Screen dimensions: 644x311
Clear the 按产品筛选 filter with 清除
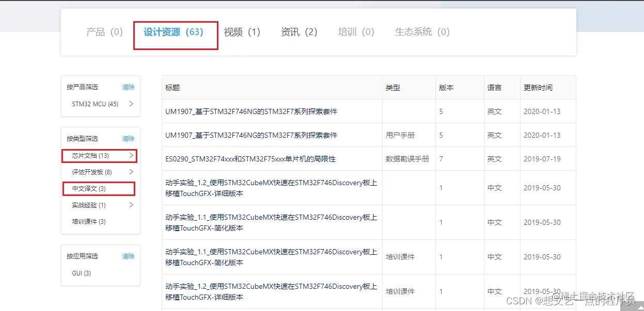click(128, 87)
